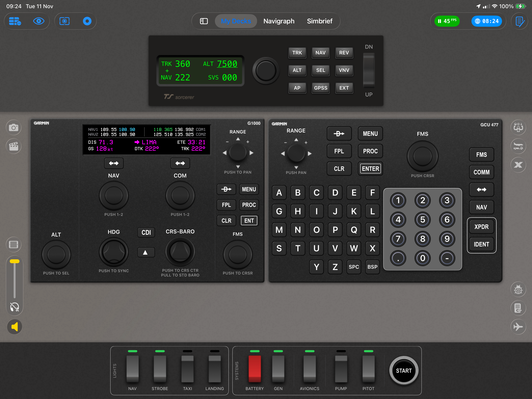532x399 pixels.
Task: Click autopilot GPSS button
Action: (x=321, y=88)
